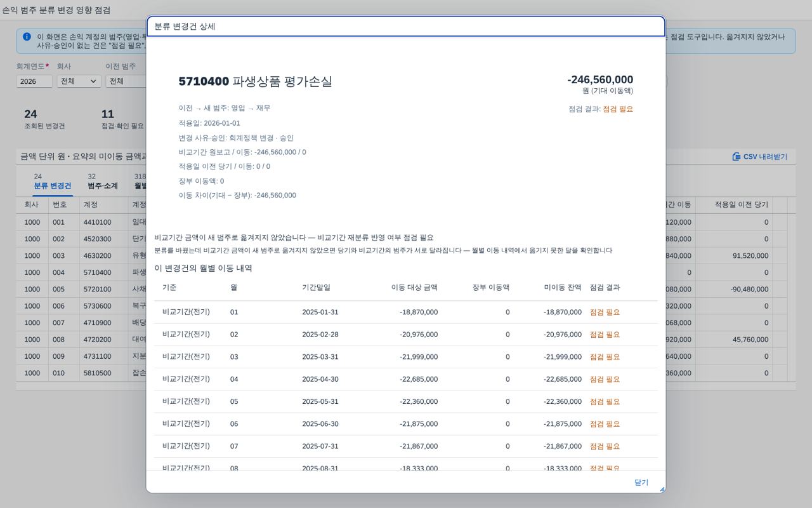Click -21,999,000 in 이동 대상 금액 column
This screenshot has height=508, width=812.
(x=419, y=357)
